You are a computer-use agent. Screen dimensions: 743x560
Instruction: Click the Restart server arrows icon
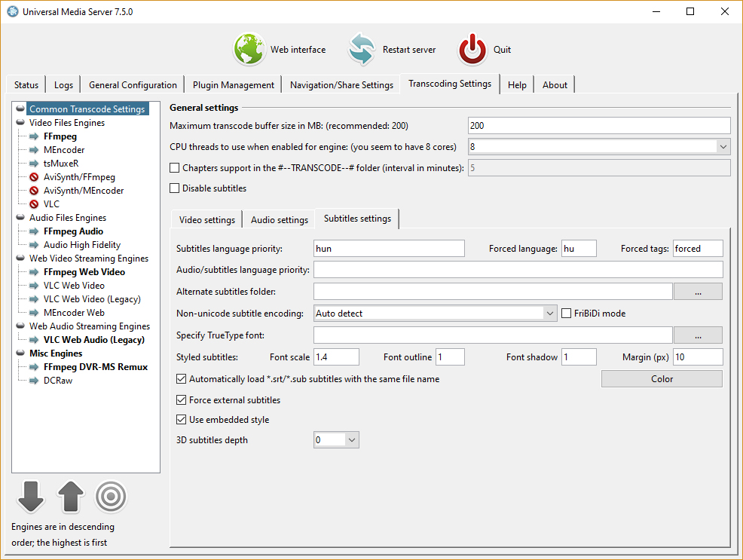[362, 49]
